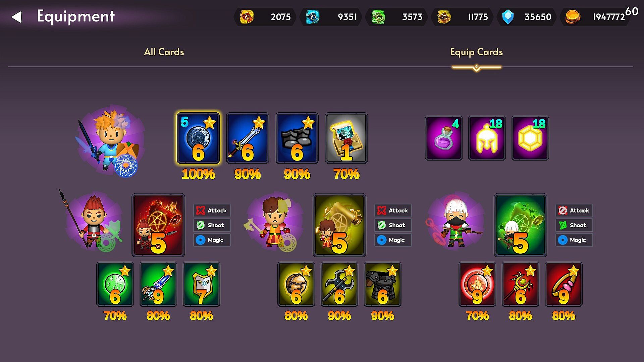
Task: Toggle Magic for the white-haired masked hero
Action: pos(574,240)
